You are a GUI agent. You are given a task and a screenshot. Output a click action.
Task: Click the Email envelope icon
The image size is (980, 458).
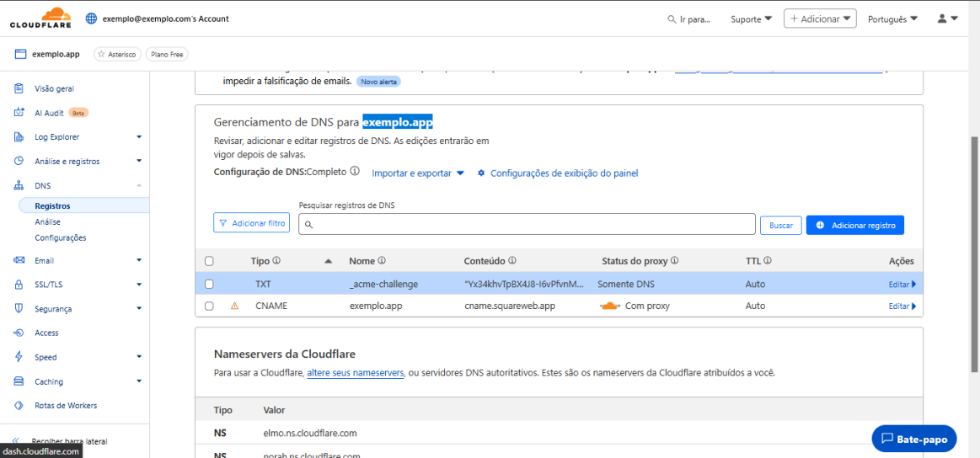19,260
